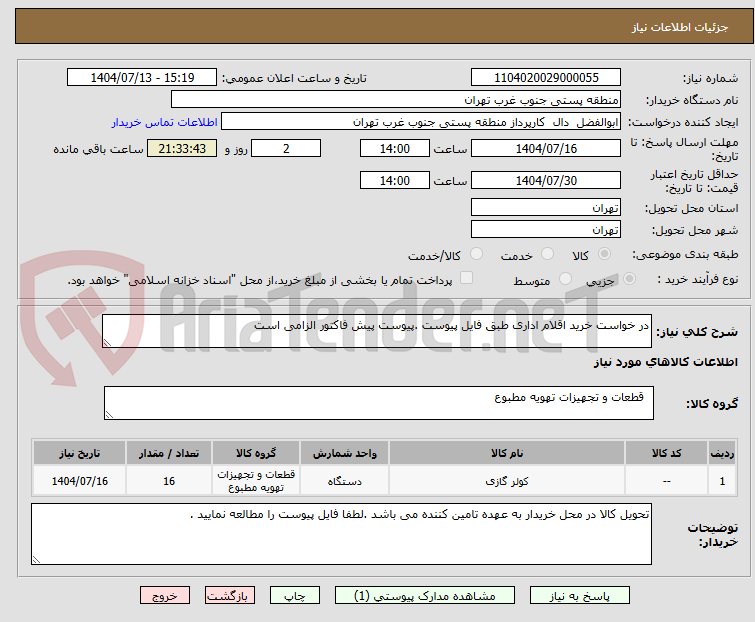755x622 pixels.
Task: Click the کولر گازی item cell
Action: pos(507,481)
